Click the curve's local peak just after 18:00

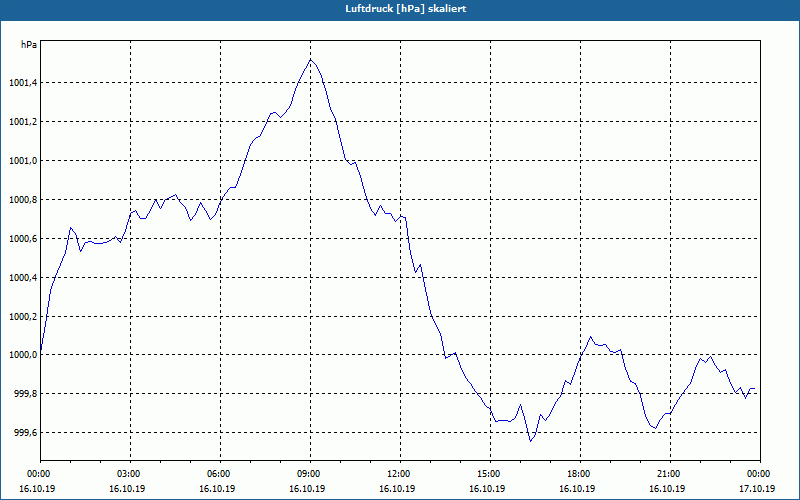[x=591, y=337]
